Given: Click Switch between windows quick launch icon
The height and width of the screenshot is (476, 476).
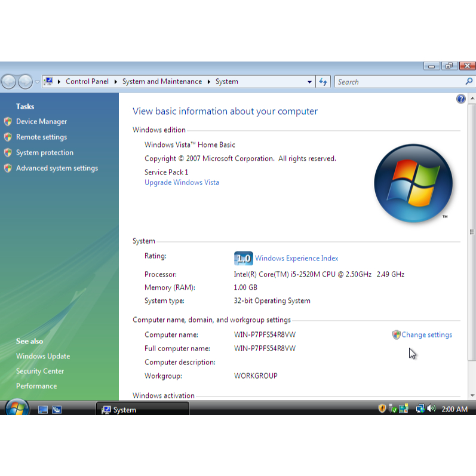Looking at the screenshot, I should point(57,410).
